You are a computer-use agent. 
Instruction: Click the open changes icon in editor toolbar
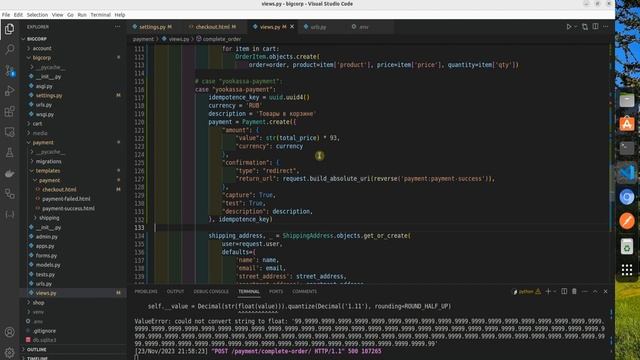(585, 27)
